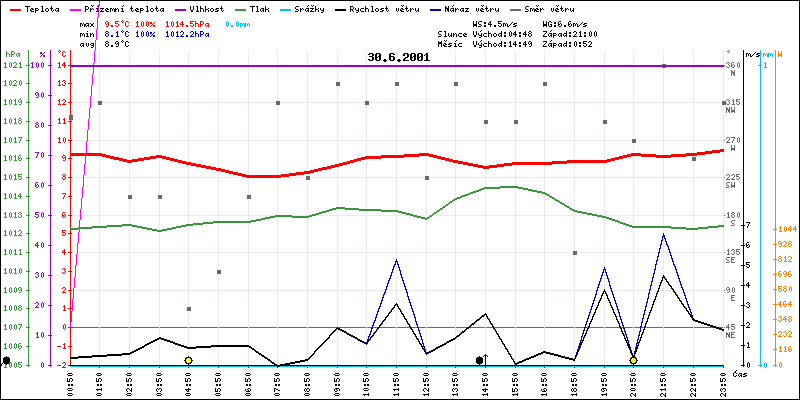The width and height of the screenshot is (800, 400).
Task: Click the hPa pressure axis header
Action: pyautogui.click(x=12, y=53)
